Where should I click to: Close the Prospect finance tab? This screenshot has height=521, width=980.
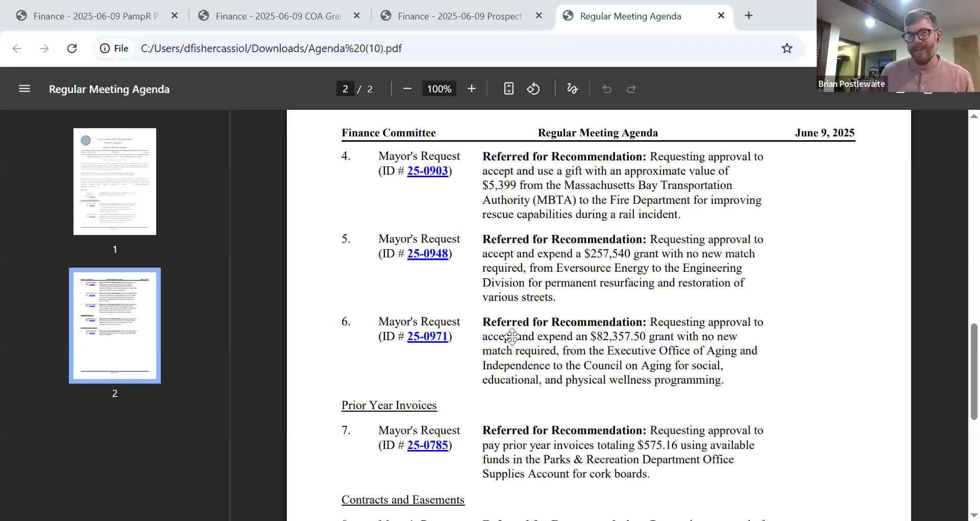pos(538,16)
